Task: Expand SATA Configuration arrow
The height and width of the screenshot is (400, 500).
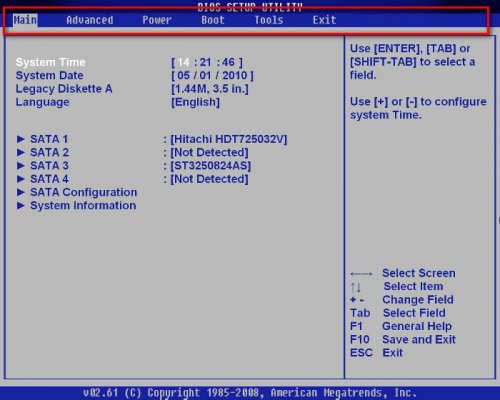Action: click(x=21, y=192)
